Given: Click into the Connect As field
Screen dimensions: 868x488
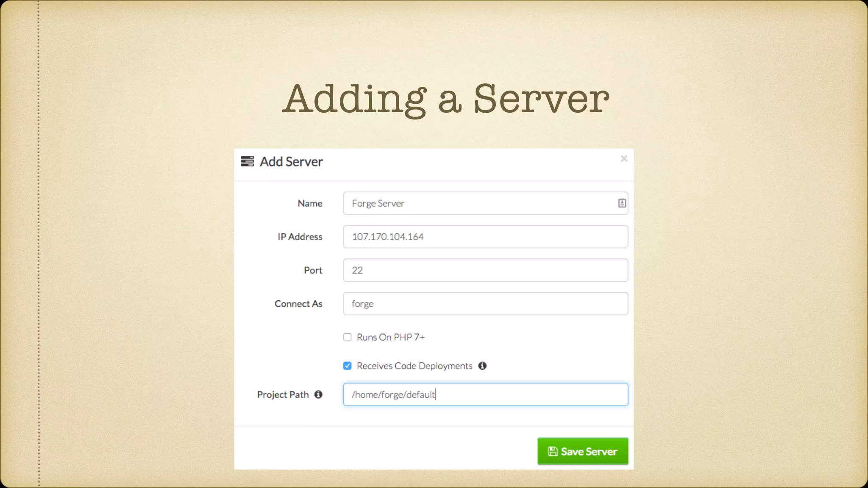Looking at the screenshot, I should [486, 304].
